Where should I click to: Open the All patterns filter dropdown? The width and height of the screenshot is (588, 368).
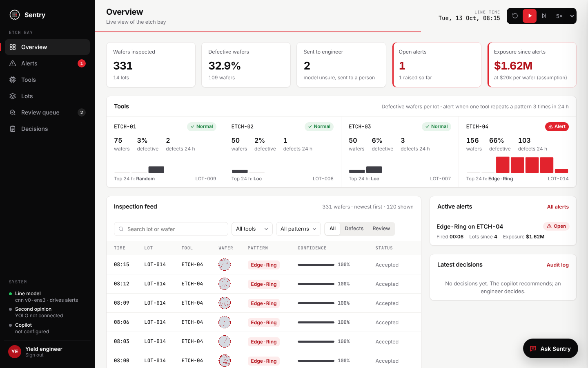pos(298,229)
